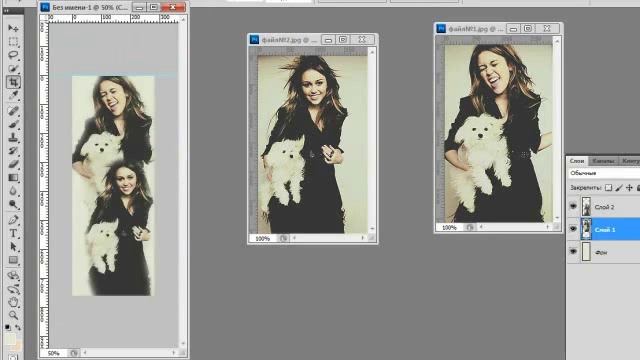640x360 pixels.
Task: Reset default foreground and background colors
Action: 8,327
